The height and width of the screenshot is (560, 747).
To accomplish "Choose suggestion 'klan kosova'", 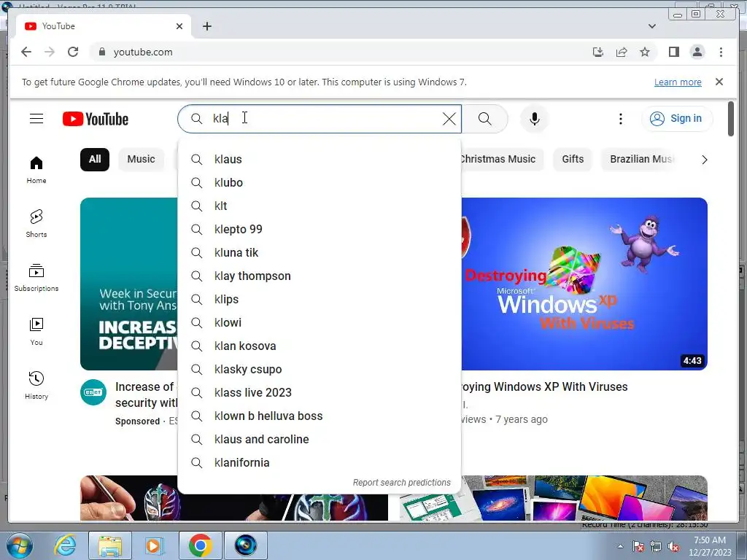I will click(320, 346).
